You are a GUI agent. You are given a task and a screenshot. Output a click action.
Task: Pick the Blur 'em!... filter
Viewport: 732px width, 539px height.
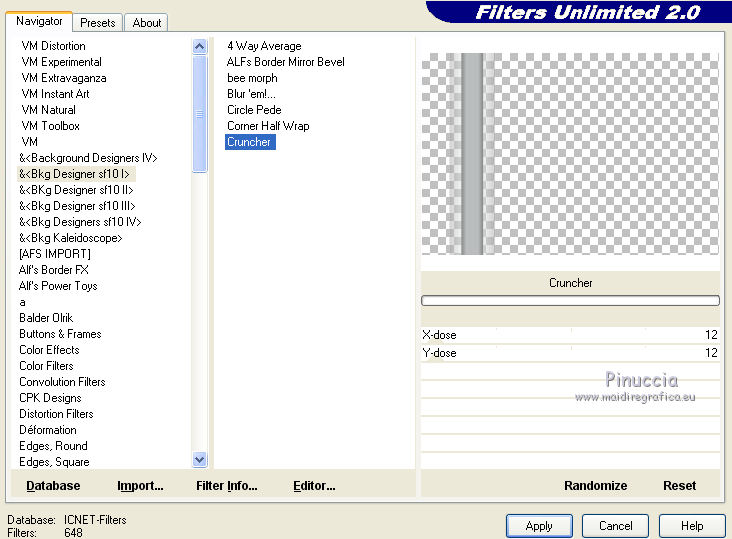251,94
